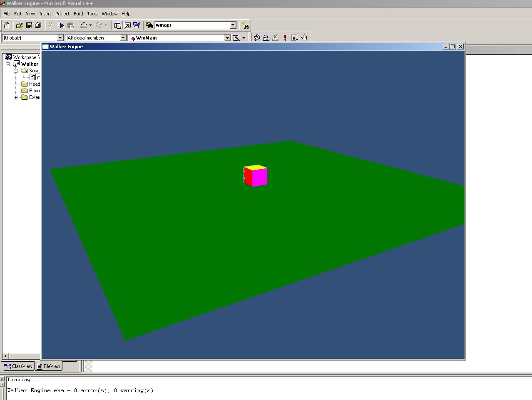The height and width of the screenshot is (400, 532).
Task: Create a new text file from the toolbar
Action: coord(6,25)
